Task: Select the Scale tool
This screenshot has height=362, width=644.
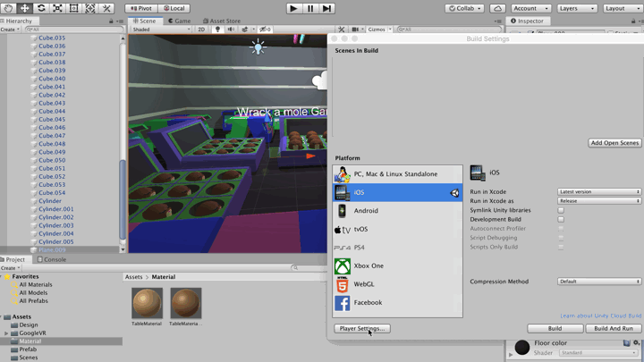Action: [x=57, y=8]
